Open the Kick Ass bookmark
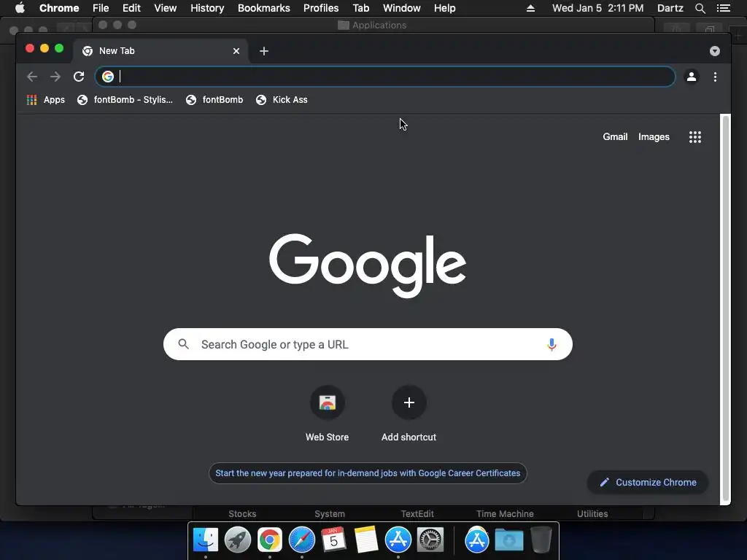 click(282, 100)
